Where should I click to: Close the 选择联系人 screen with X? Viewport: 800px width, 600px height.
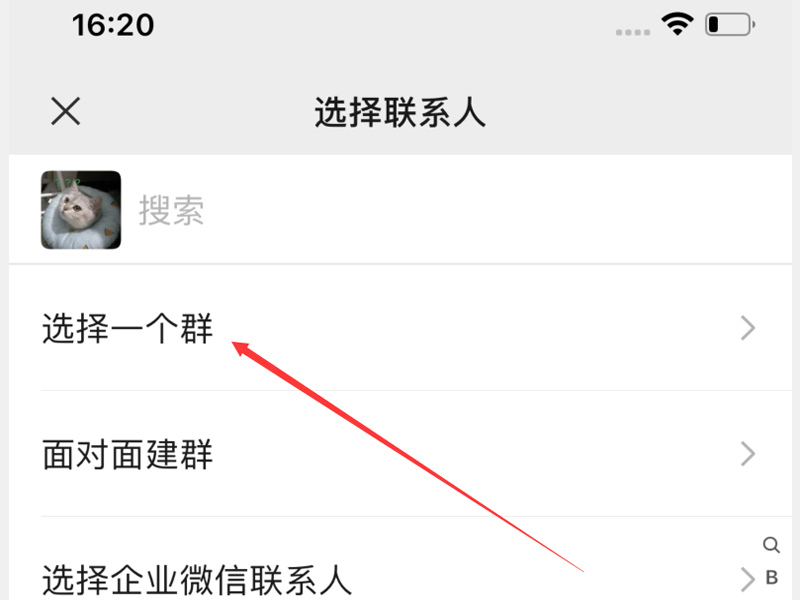(66, 111)
